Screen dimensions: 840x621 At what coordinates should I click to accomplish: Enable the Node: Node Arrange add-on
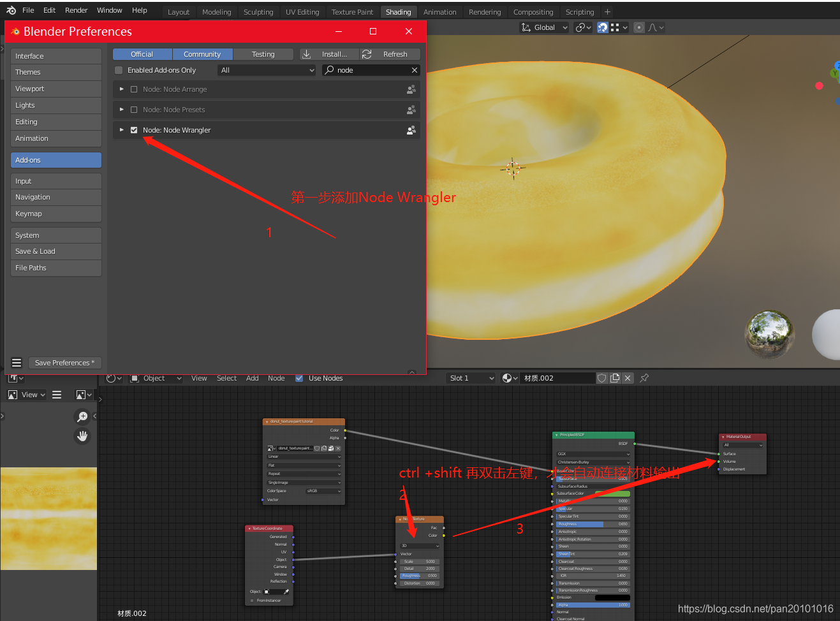click(134, 89)
